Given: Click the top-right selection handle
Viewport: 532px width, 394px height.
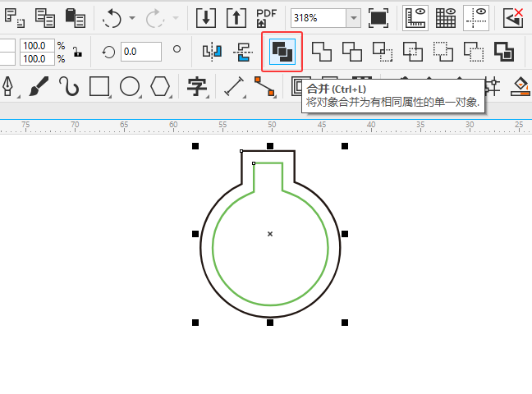Looking at the screenshot, I should tap(345, 146).
